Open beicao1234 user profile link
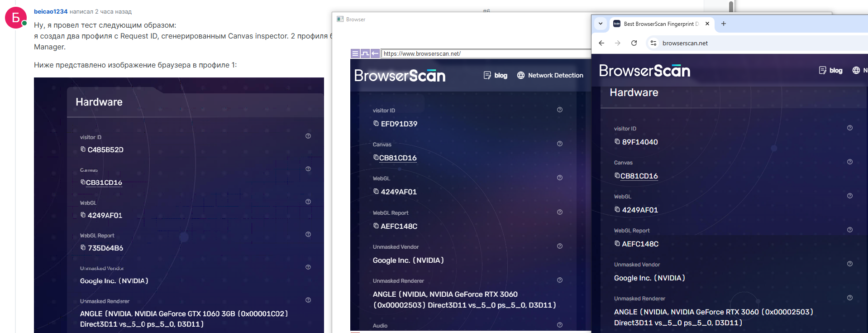Viewport: 868px width, 333px height. 51,11
